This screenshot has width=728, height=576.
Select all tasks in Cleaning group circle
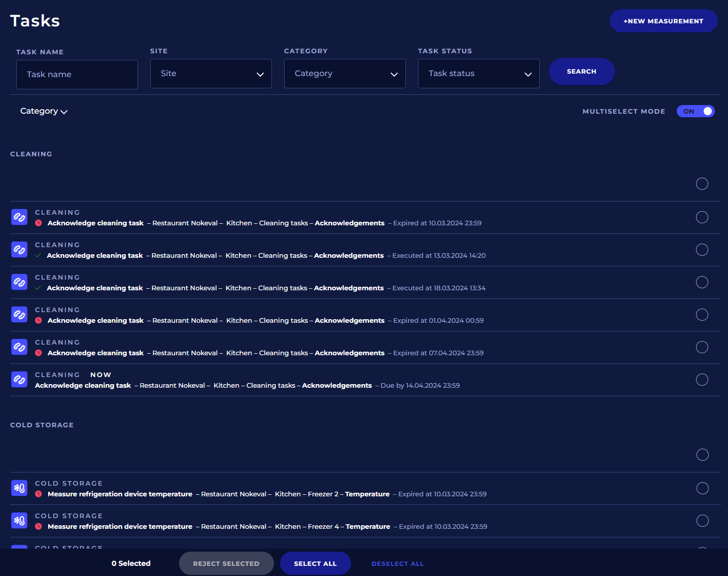tap(702, 184)
